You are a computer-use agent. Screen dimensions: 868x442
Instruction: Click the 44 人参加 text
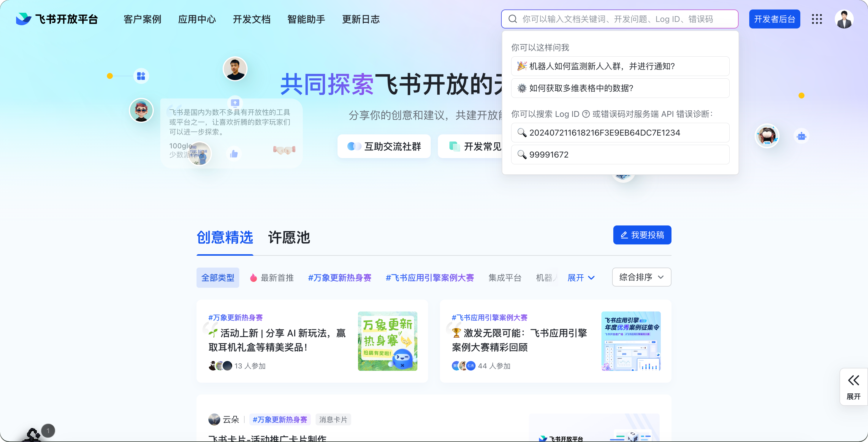[494, 366]
